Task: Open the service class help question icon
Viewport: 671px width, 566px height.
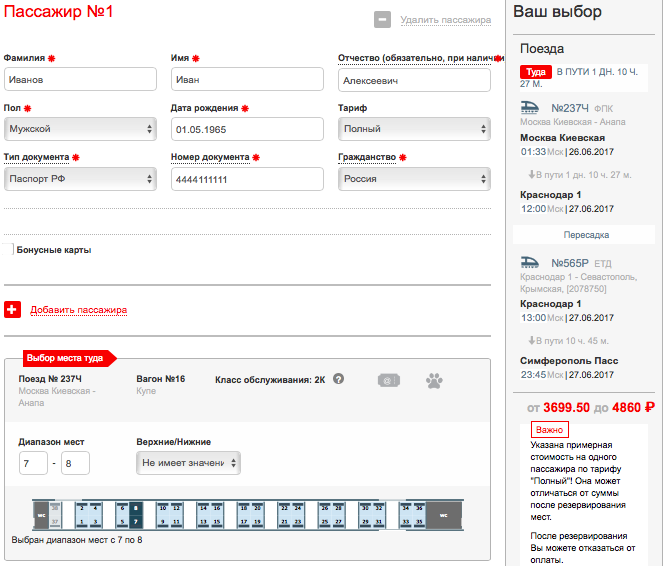Action: click(338, 379)
